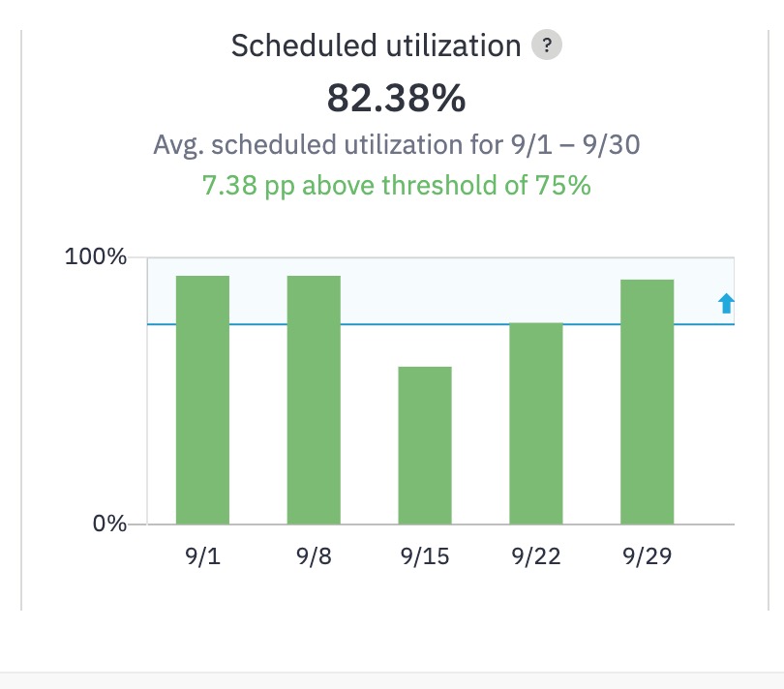Click the Scheduled utilization title
784x689 pixels.
point(376,46)
